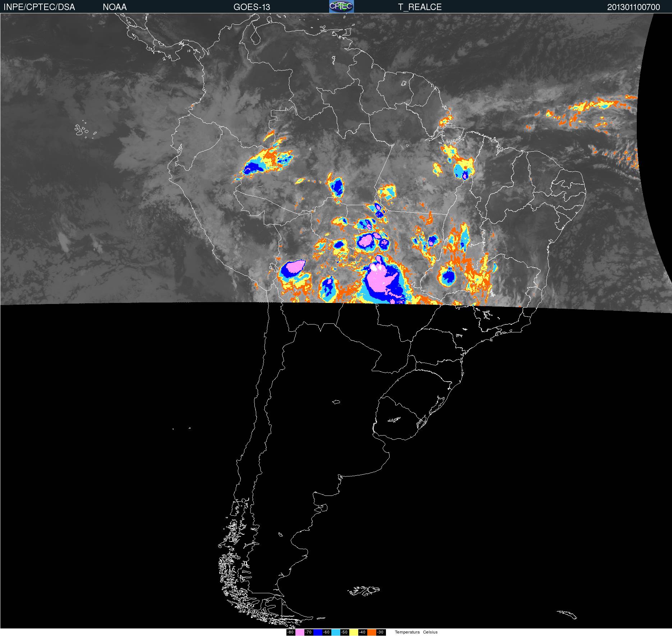Click the T_REALCE product label
Viewport: 672px width, 636px height.
420,7
